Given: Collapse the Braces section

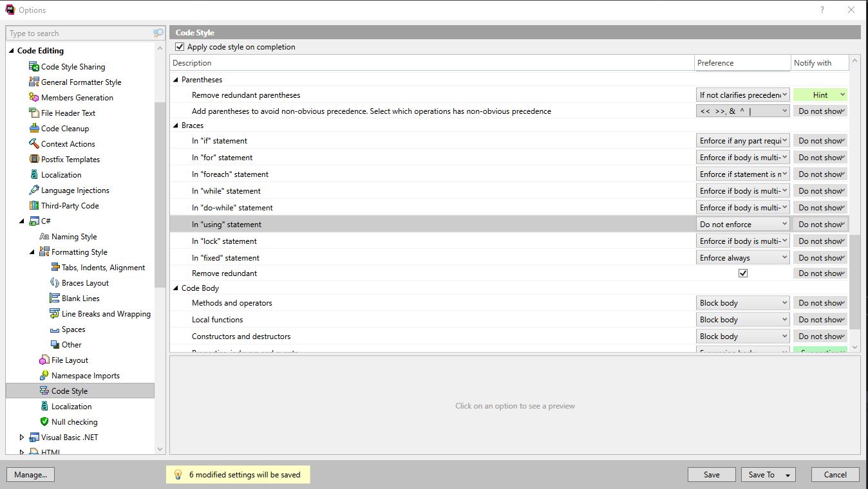Looking at the screenshot, I should point(176,125).
